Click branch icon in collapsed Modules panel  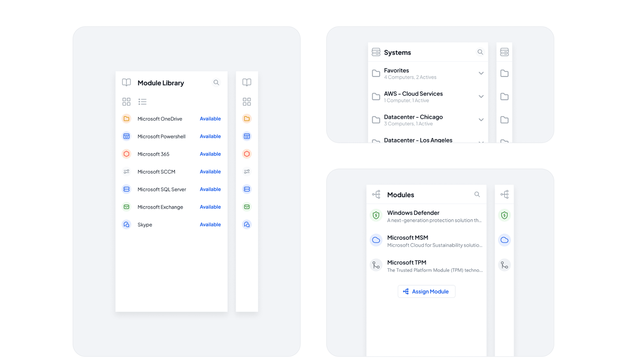504,265
